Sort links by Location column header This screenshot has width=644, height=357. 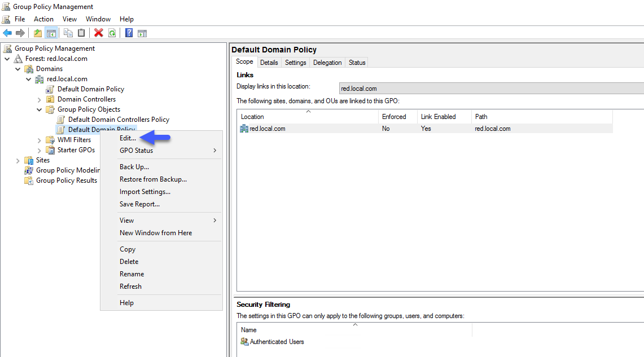[x=308, y=117]
